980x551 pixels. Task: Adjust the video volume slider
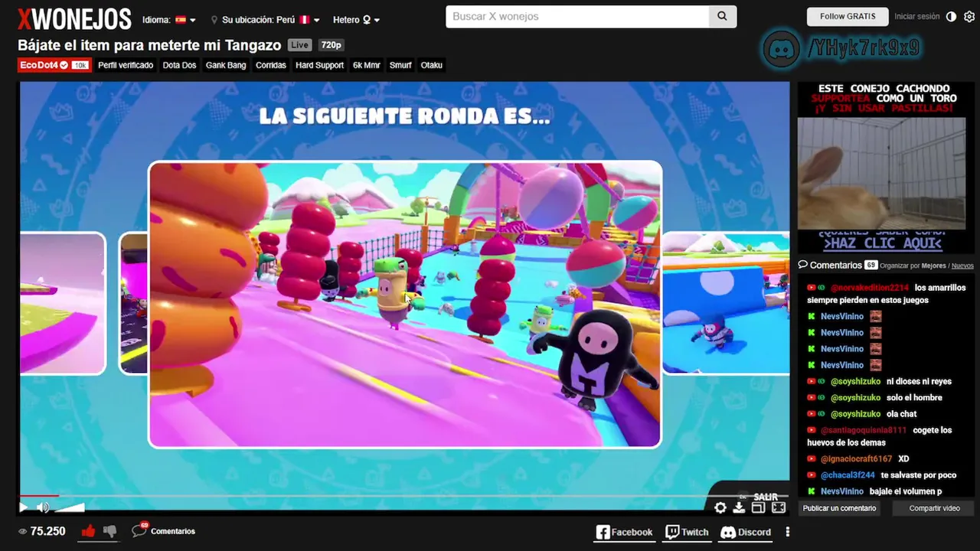point(70,507)
